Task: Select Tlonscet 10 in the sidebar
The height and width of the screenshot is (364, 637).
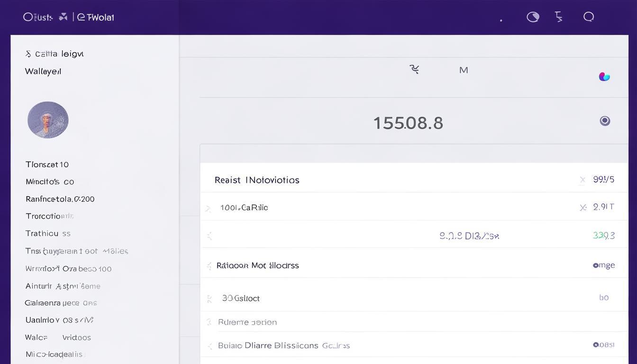Action: pyautogui.click(x=47, y=164)
